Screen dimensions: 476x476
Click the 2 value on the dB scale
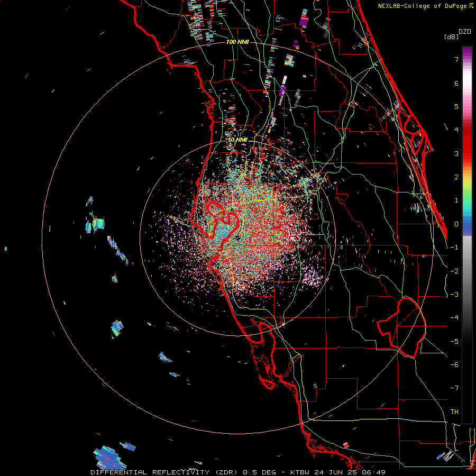point(456,177)
